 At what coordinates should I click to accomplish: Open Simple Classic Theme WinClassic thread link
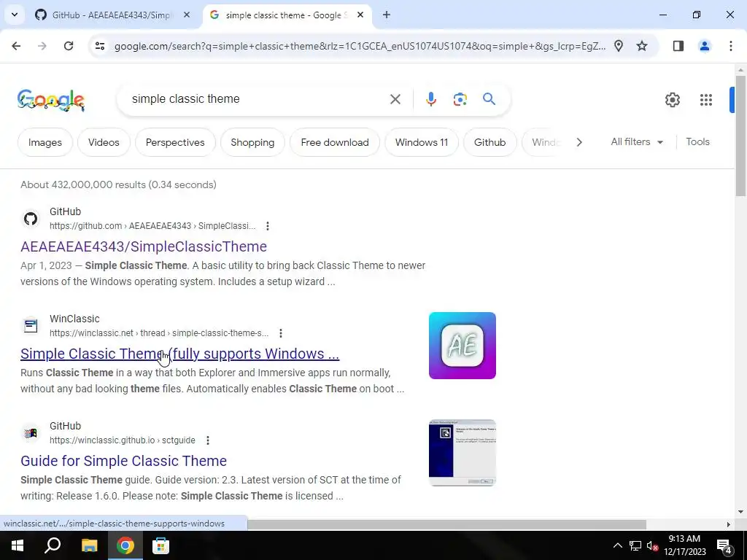pyautogui.click(x=179, y=354)
